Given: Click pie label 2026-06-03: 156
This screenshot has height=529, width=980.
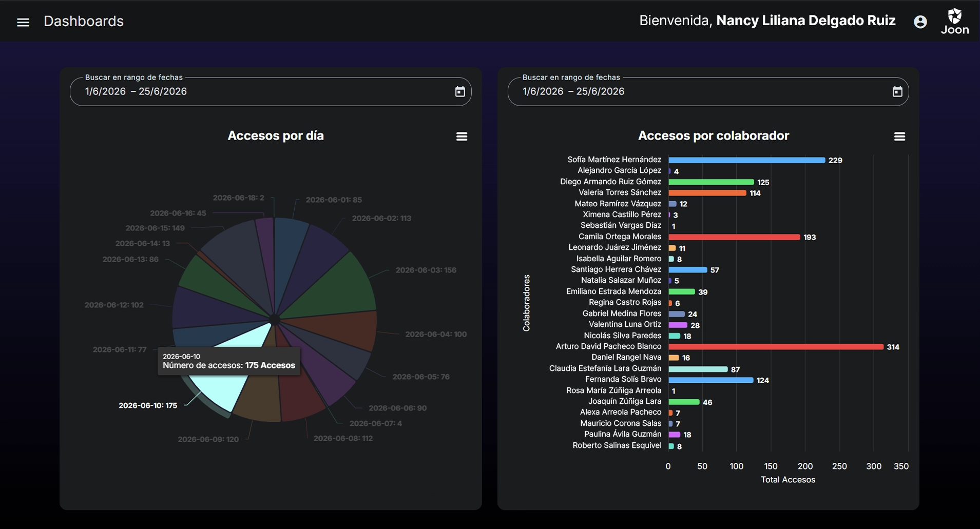Looking at the screenshot, I should (x=426, y=270).
